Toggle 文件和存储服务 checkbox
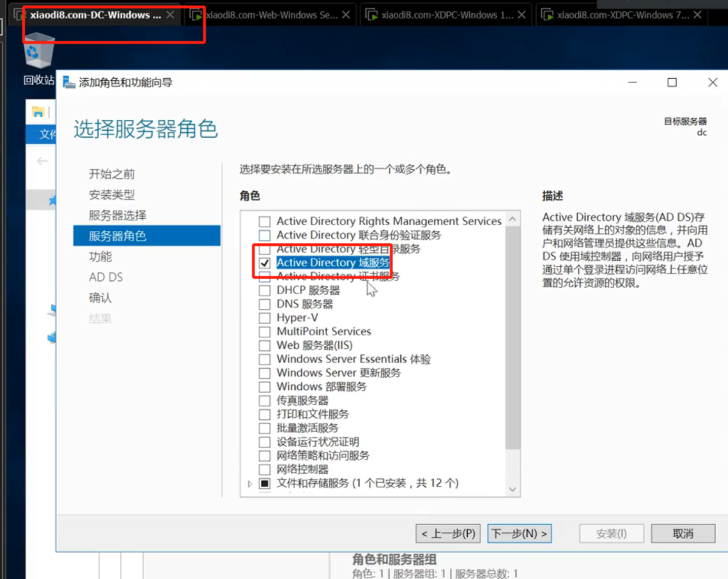Screen dimensions: 728x579 264,483
